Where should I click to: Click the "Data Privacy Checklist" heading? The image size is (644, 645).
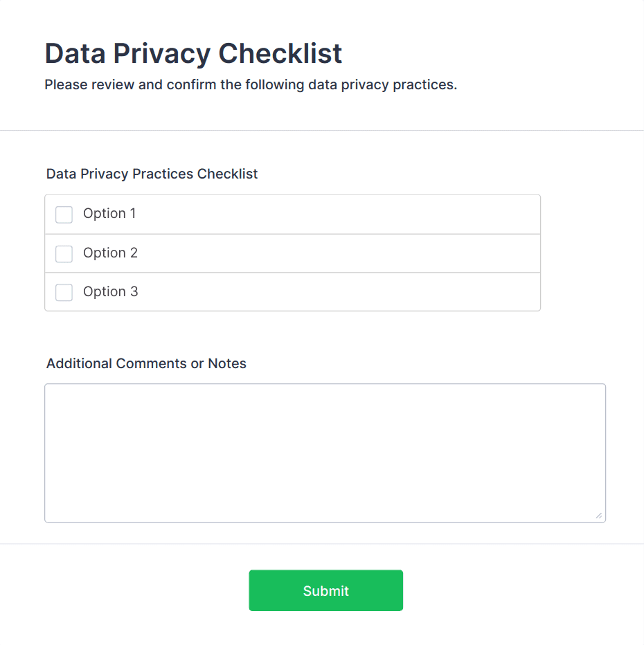click(193, 53)
